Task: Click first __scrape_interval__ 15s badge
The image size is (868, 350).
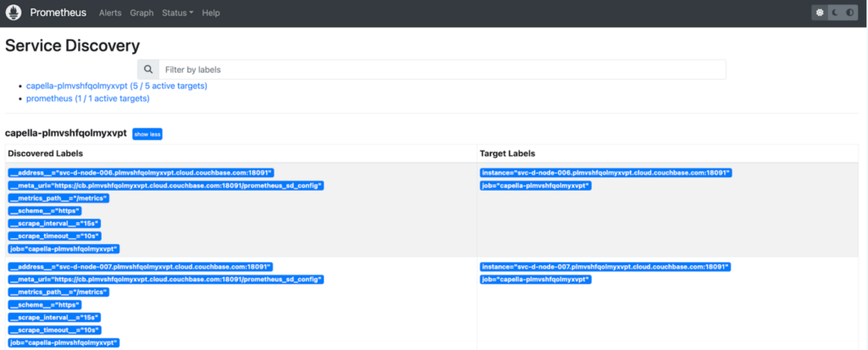Action: click(x=54, y=224)
